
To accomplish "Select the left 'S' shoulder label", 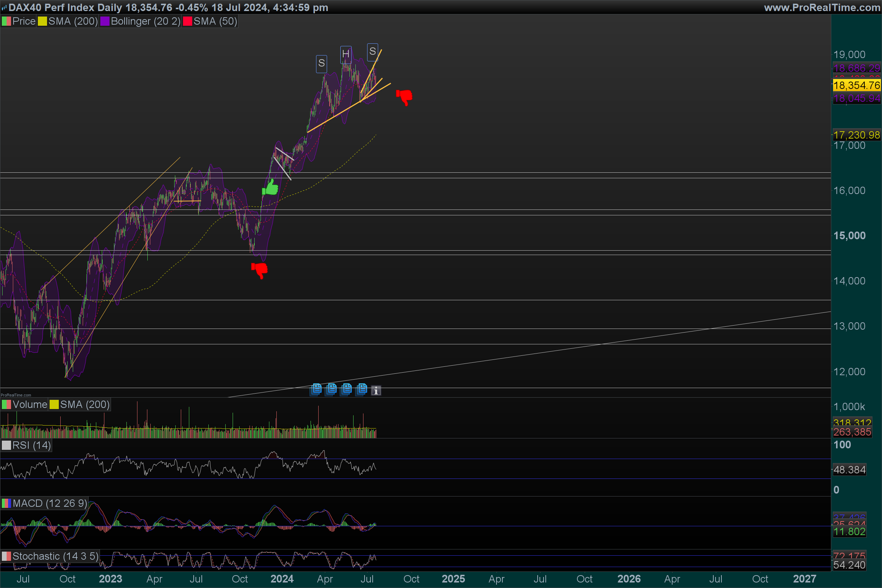I will coord(321,63).
